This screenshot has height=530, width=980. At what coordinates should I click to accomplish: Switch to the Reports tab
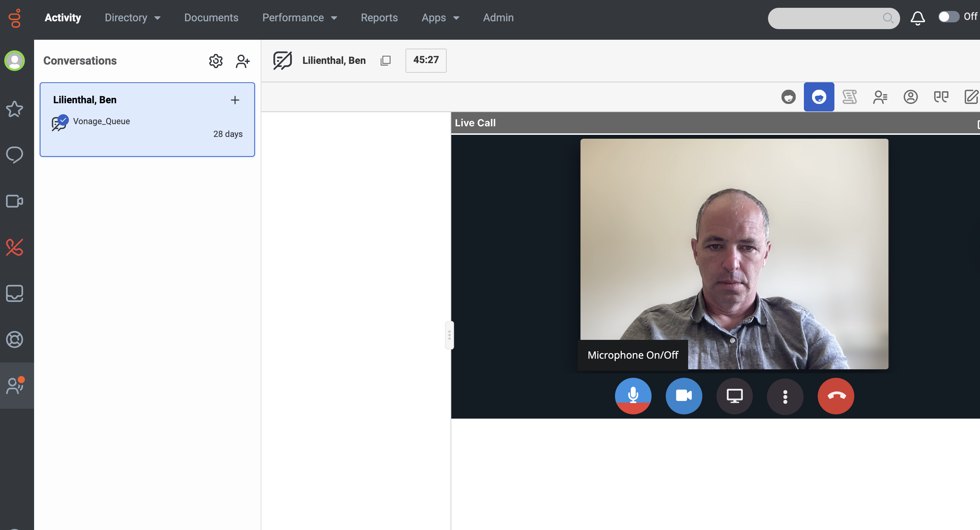pos(379,17)
